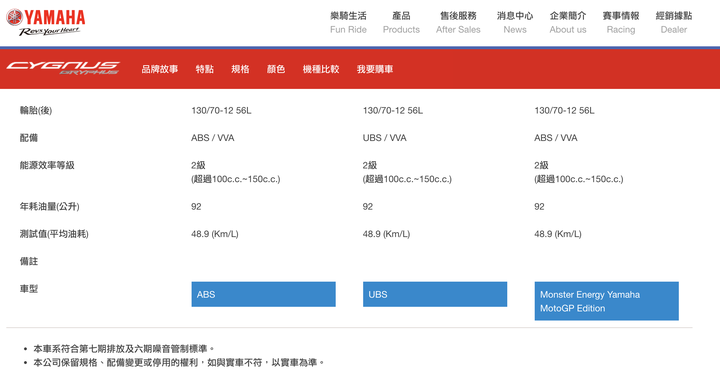Viewport: 720px width, 378px height.
Task: Click third column 130/70-12 56L tire value
Action: (x=564, y=111)
